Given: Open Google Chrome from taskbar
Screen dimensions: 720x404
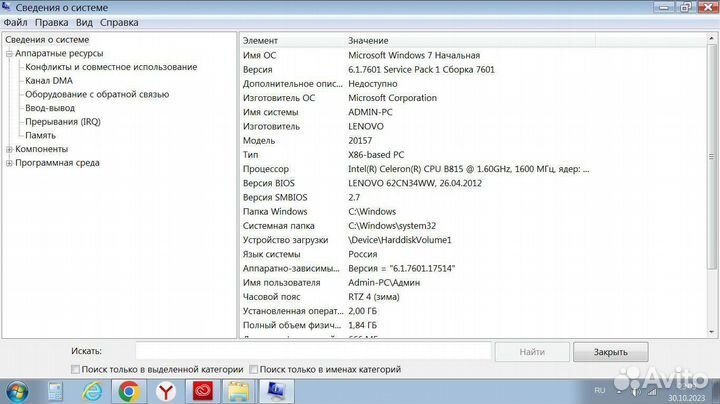Looking at the screenshot, I should [129, 392].
